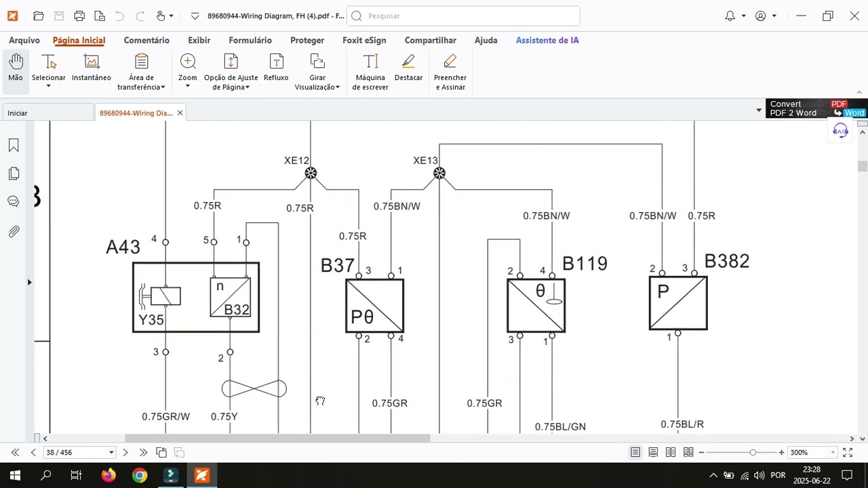Open the comments side panel
868x488 pixels.
point(14,201)
